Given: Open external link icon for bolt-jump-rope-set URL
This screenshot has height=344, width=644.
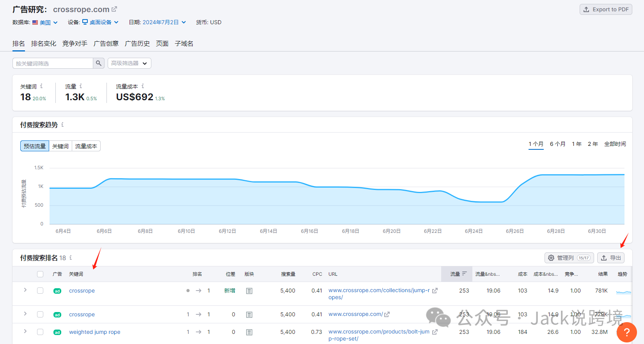Looking at the screenshot, I should pyautogui.click(x=435, y=332).
